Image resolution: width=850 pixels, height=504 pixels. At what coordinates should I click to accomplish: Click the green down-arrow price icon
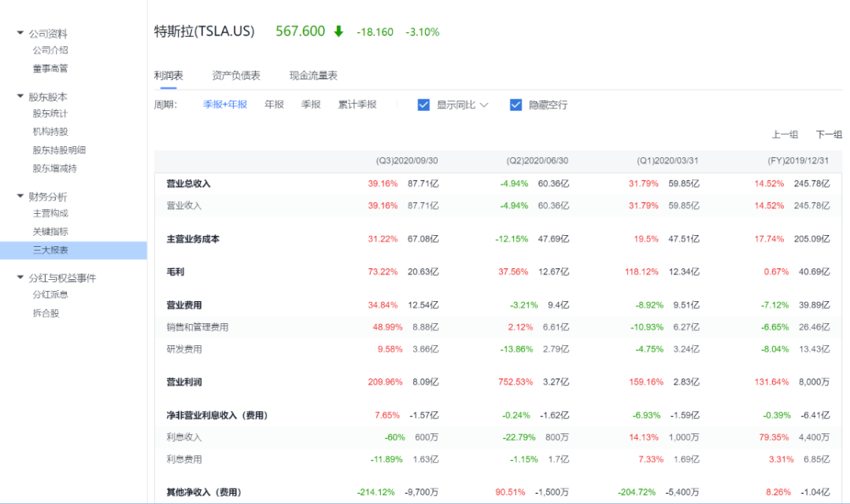(x=338, y=31)
